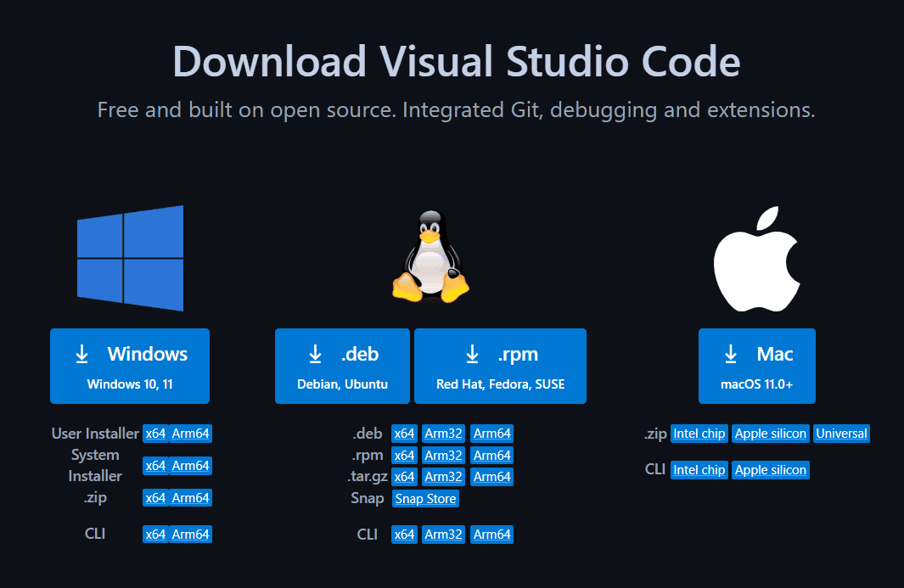
Task: Download the x64 .tar.gz archive
Action: tap(404, 477)
